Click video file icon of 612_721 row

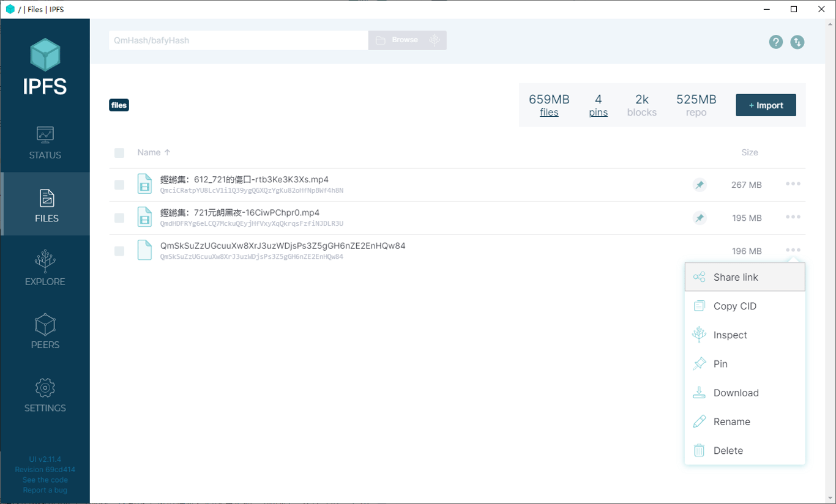point(144,184)
